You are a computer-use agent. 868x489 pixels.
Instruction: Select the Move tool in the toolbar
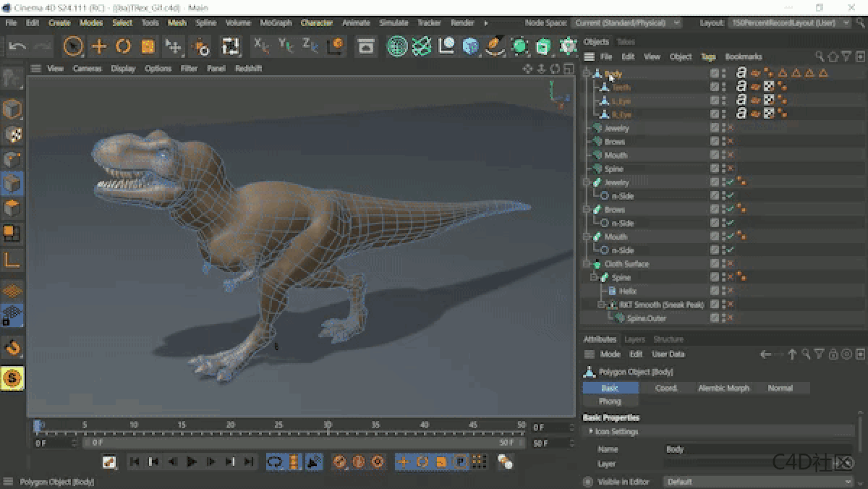97,46
